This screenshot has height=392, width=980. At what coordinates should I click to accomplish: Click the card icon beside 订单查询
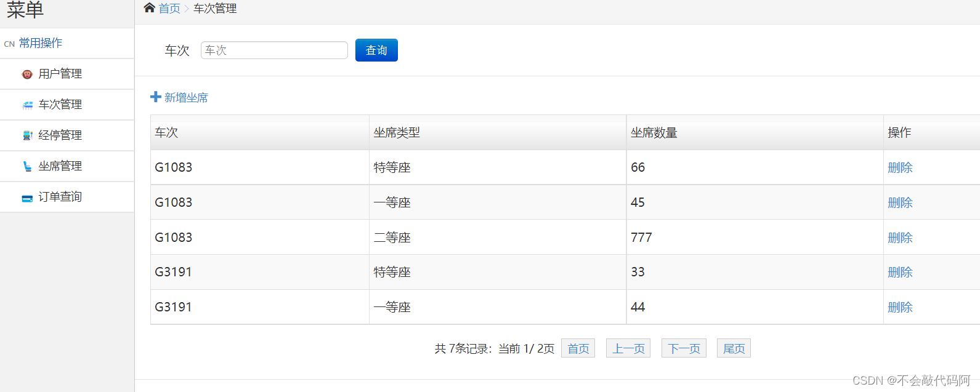tap(27, 198)
